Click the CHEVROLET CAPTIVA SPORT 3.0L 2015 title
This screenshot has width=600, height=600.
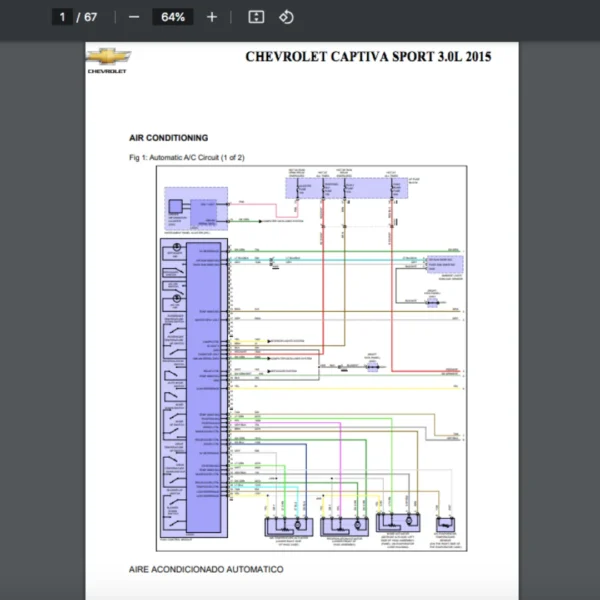tap(368, 57)
